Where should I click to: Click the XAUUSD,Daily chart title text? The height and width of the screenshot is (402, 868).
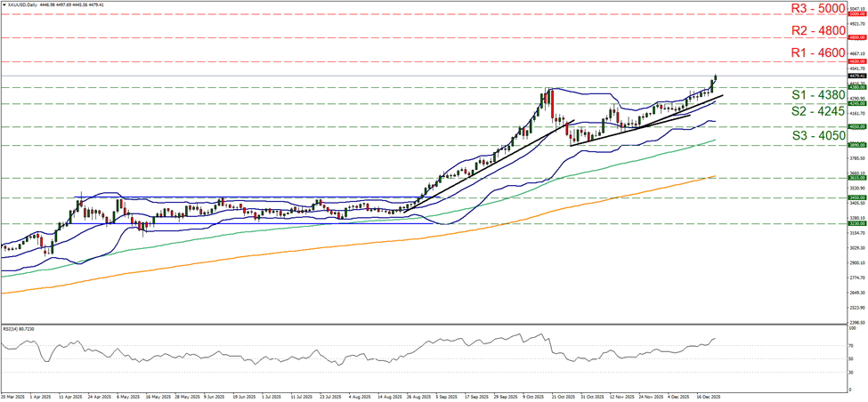pyautogui.click(x=24, y=4)
